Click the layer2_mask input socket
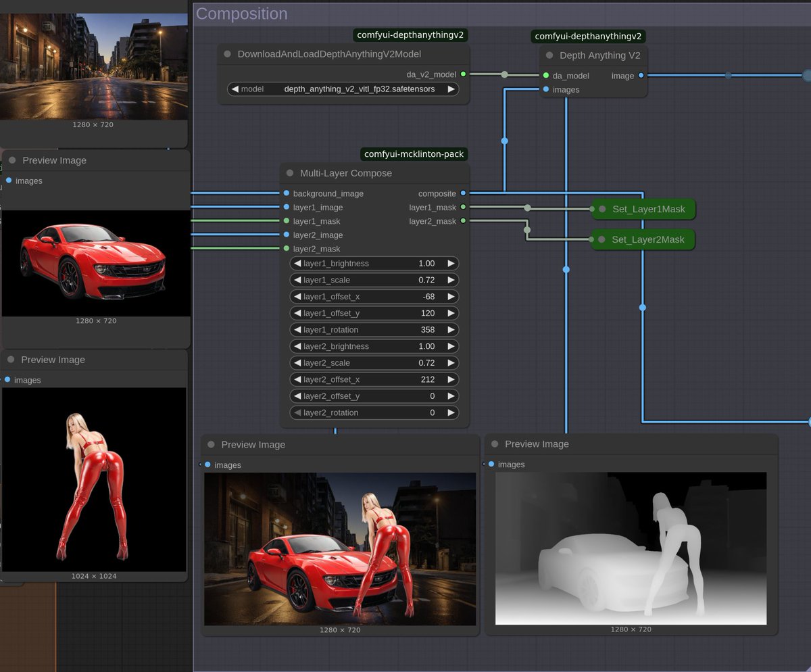The image size is (811, 672). click(287, 249)
